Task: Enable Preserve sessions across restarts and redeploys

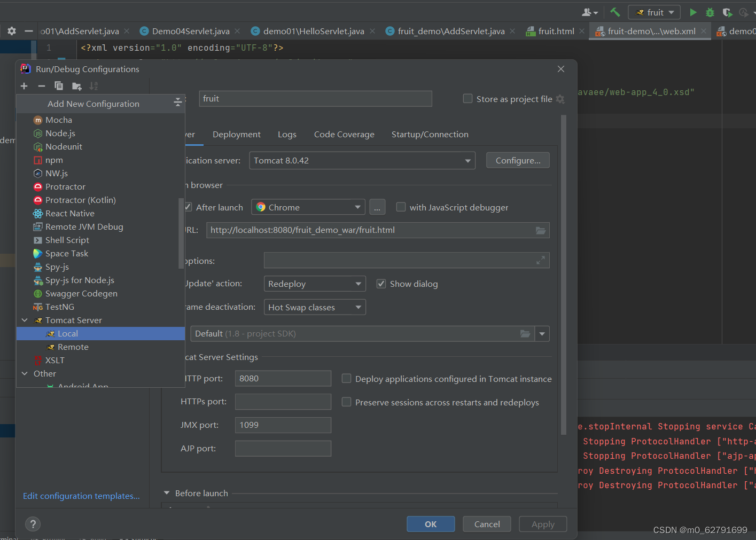Action: pyautogui.click(x=346, y=402)
